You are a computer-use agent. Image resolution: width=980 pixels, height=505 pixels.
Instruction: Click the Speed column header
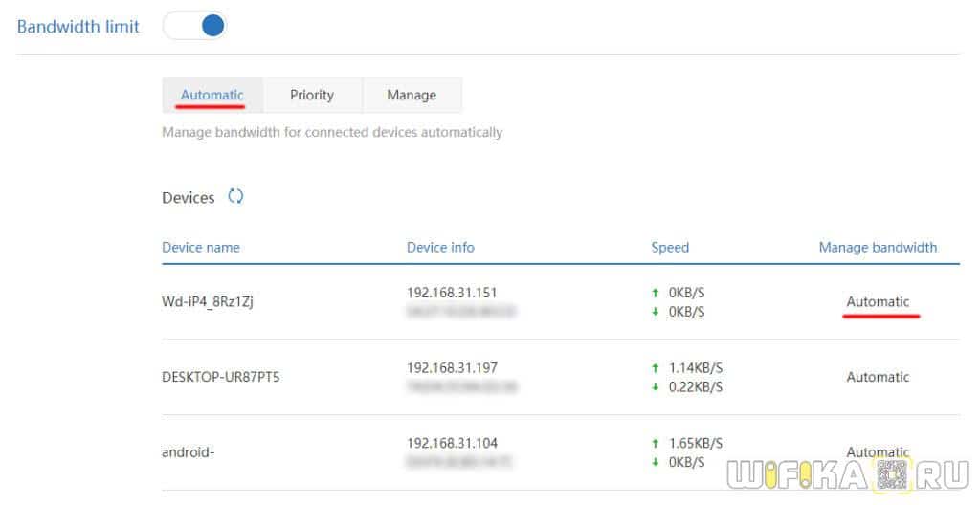click(x=670, y=247)
